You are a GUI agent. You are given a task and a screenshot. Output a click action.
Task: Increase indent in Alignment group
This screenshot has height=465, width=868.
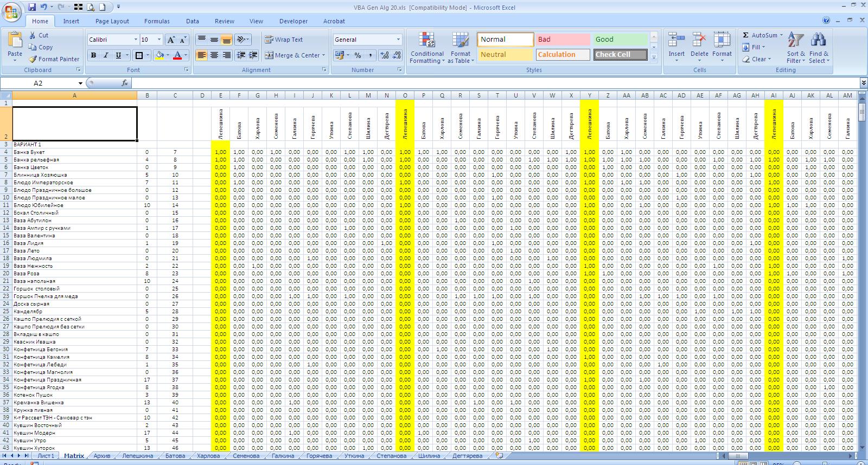point(253,55)
